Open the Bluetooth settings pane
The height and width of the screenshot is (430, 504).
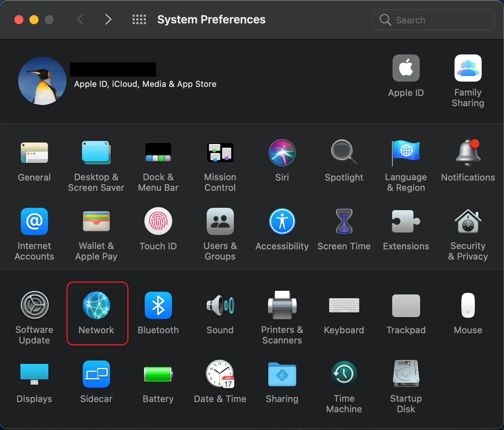coord(158,313)
